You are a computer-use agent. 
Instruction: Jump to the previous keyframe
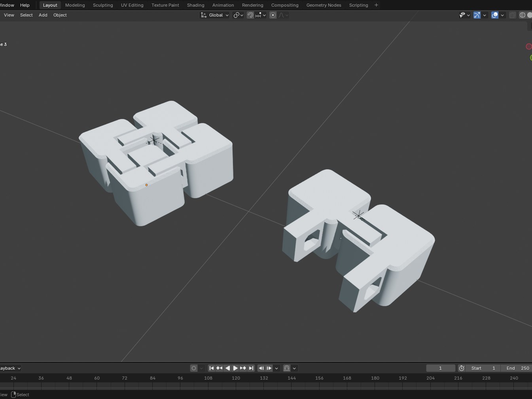[x=220, y=368]
